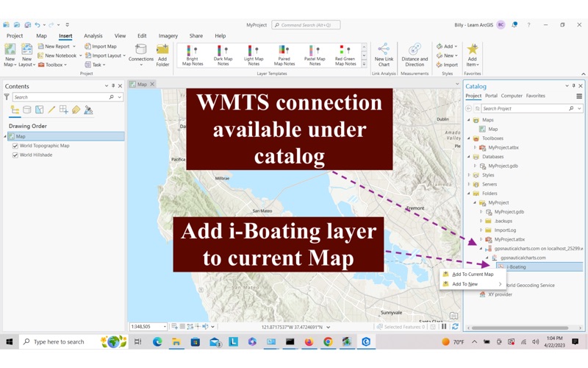Select Dark Map Notes template

tap(223, 55)
